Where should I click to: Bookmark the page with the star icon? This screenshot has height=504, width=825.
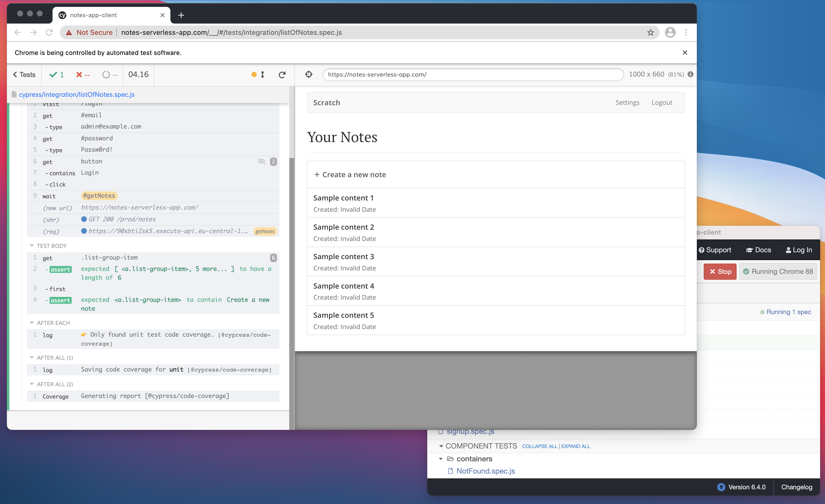click(x=650, y=32)
